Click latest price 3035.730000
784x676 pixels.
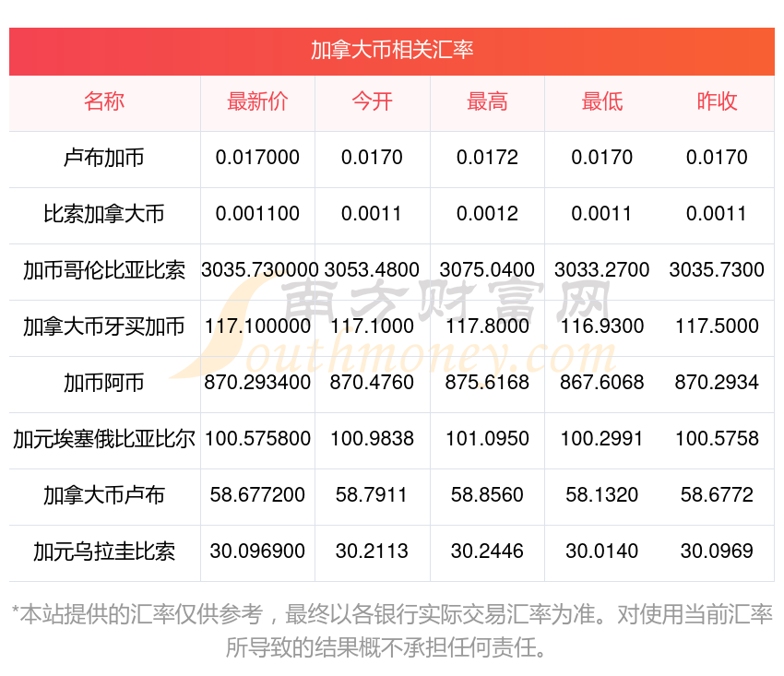click(259, 270)
